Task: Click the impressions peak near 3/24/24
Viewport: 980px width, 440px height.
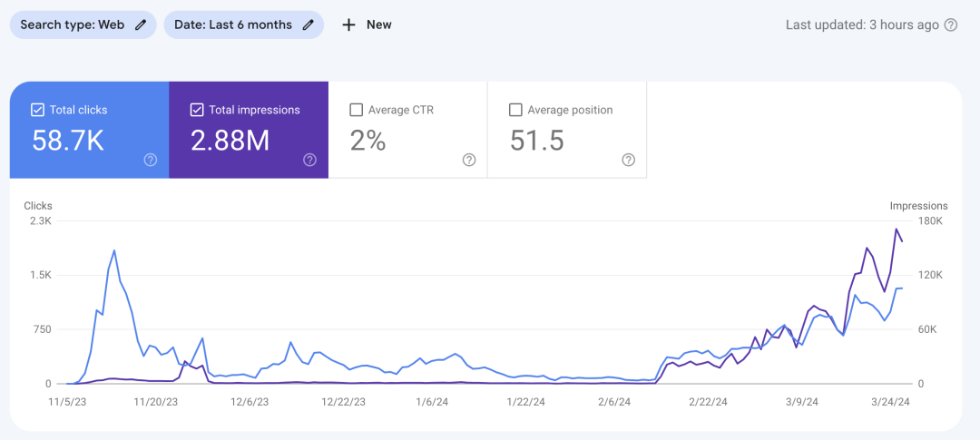Action: 897,230
